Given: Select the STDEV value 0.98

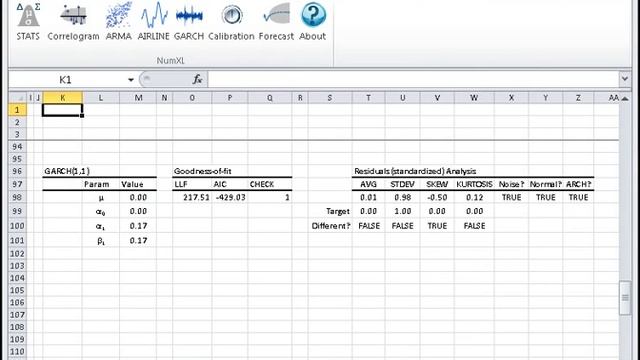Looking at the screenshot, I should tap(402, 198).
